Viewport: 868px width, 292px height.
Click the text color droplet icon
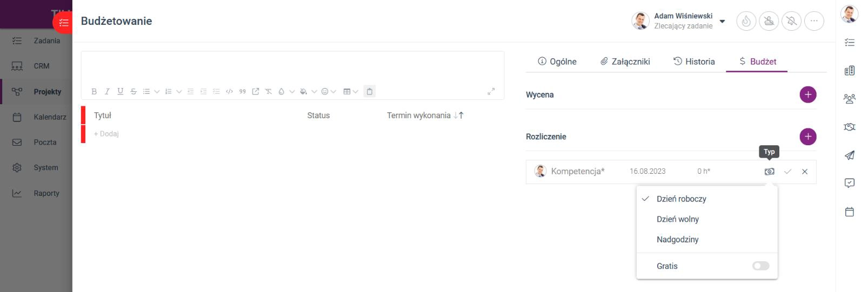(281, 91)
